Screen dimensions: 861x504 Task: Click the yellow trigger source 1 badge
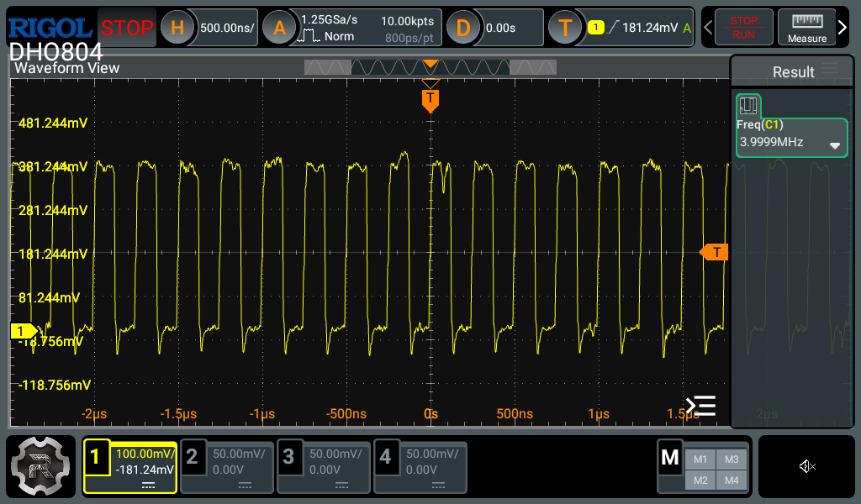[596, 28]
